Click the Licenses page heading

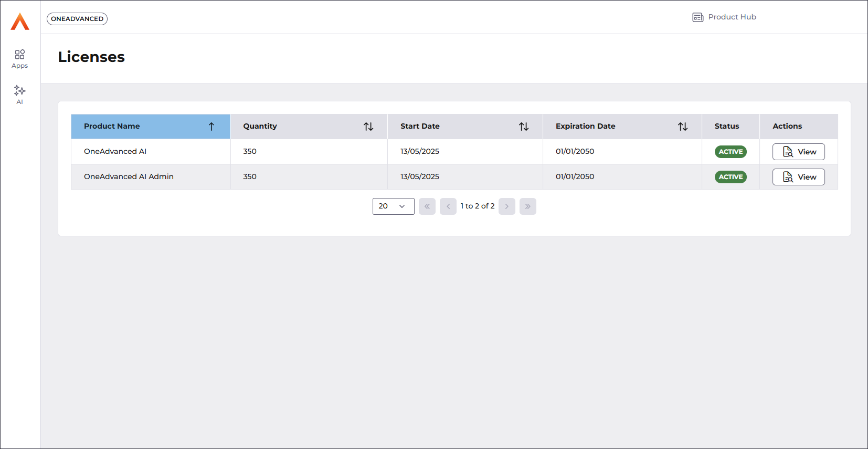91,57
